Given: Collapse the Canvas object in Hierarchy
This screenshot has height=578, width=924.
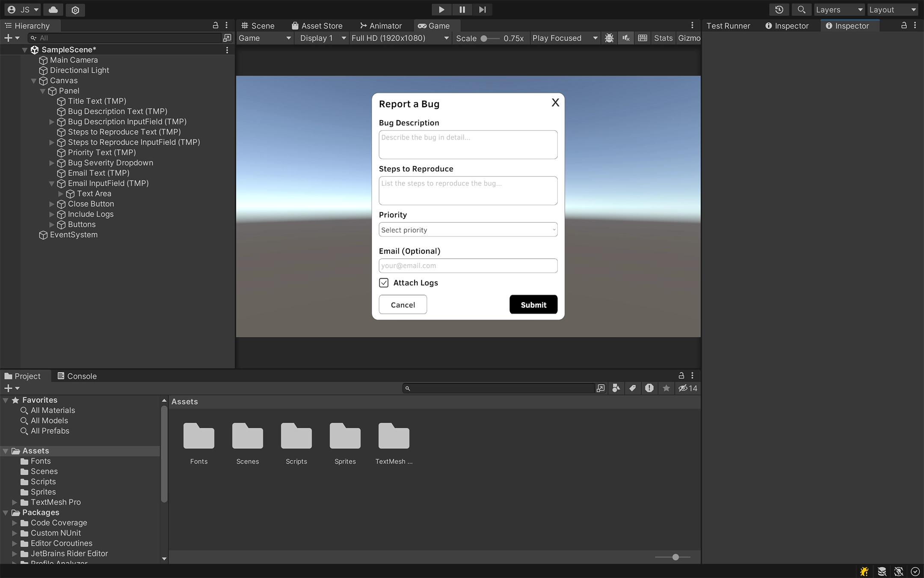Looking at the screenshot, I should pos(34,80).
